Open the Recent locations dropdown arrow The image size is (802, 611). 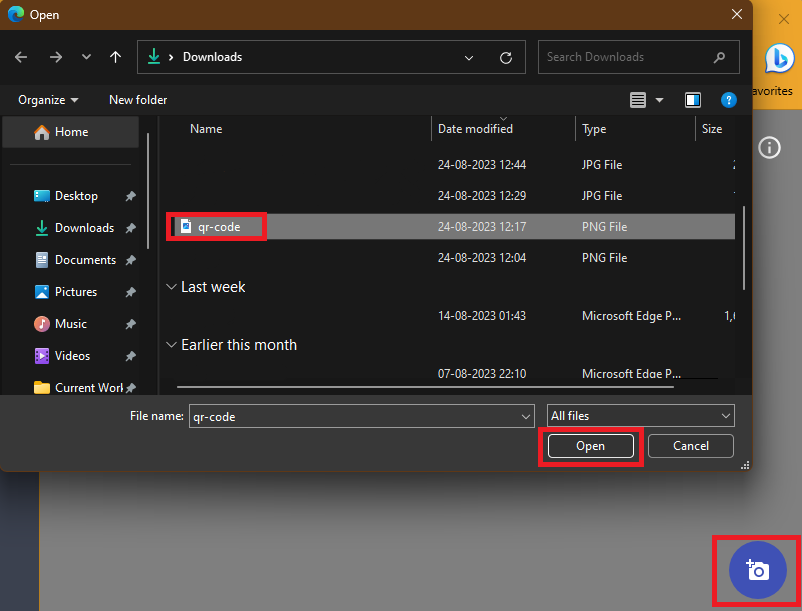86,57
